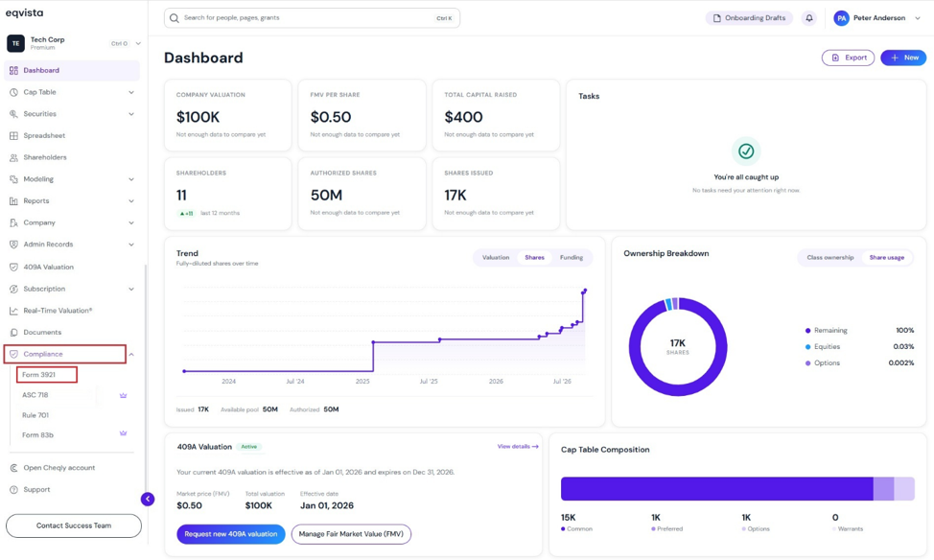Click the search magnifier icon
The image size is (934, 560).
click(174, 18)
